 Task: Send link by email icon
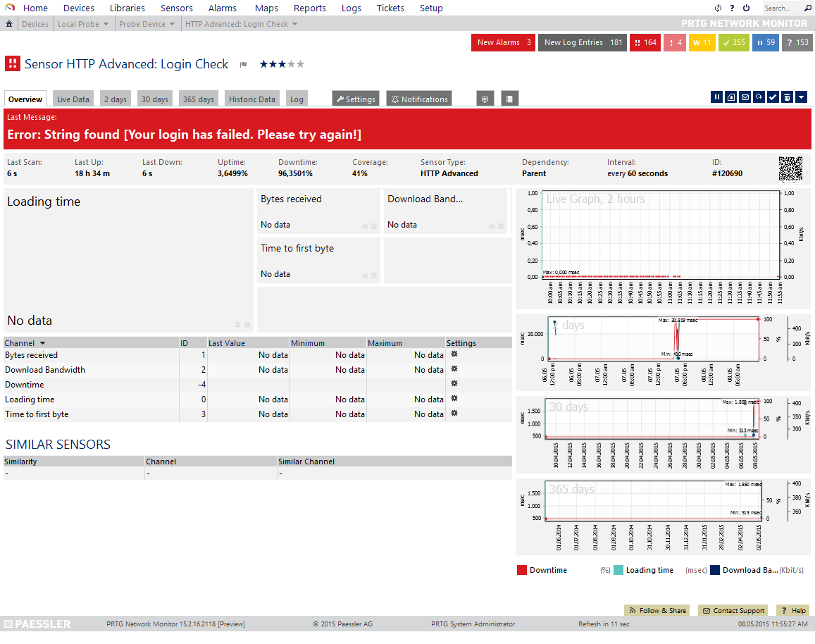point(745,97)
